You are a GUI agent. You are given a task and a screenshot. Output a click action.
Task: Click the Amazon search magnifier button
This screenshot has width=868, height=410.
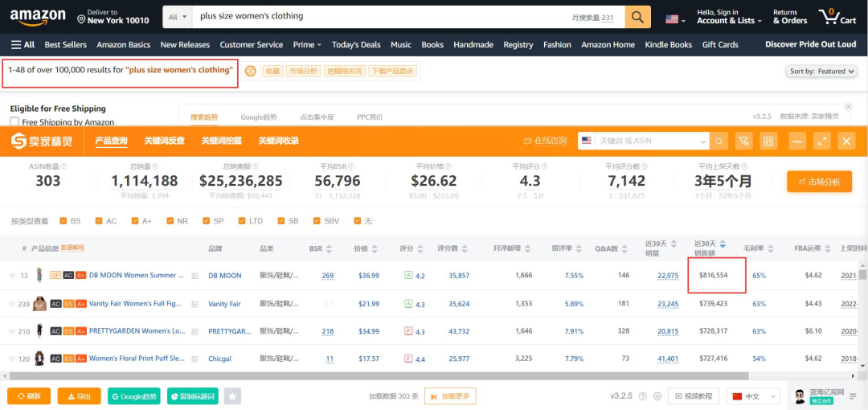[637, 17]
